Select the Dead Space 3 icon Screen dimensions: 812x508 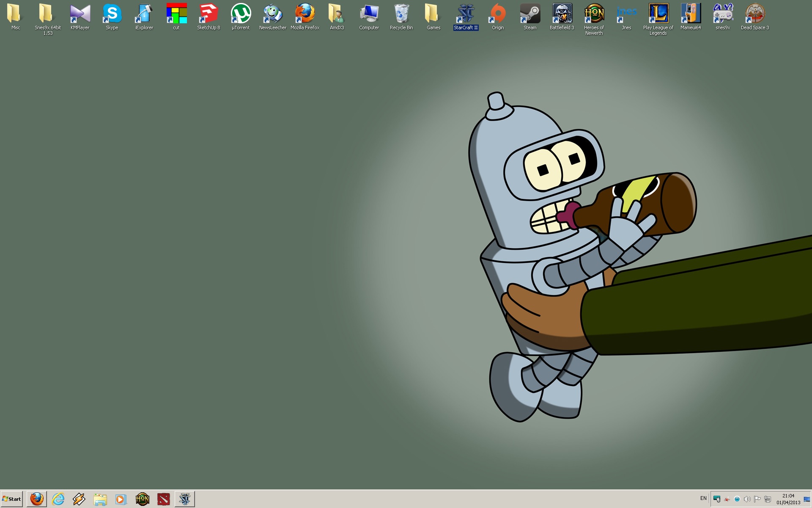pyautogui.click(x=755, y=14)
